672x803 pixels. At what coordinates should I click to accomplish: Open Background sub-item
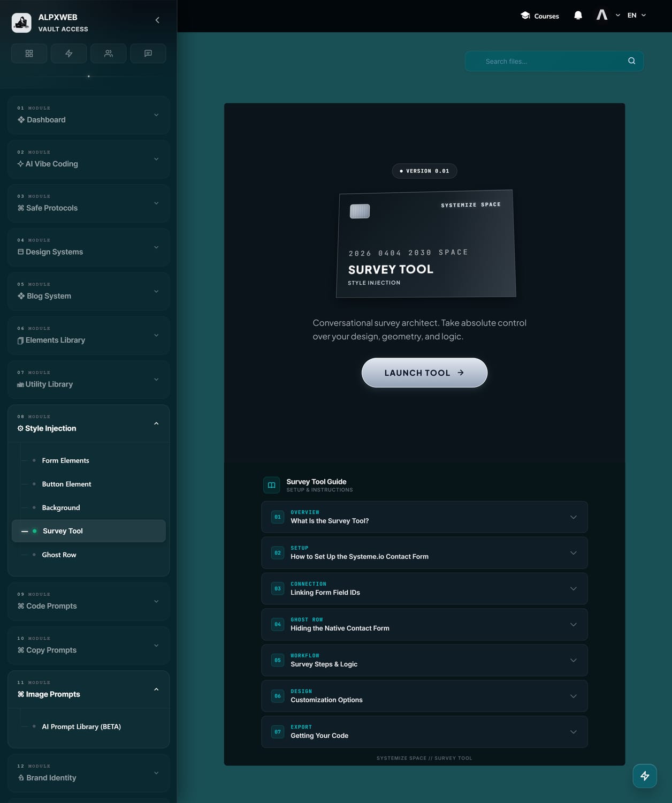tap(61, 507)
